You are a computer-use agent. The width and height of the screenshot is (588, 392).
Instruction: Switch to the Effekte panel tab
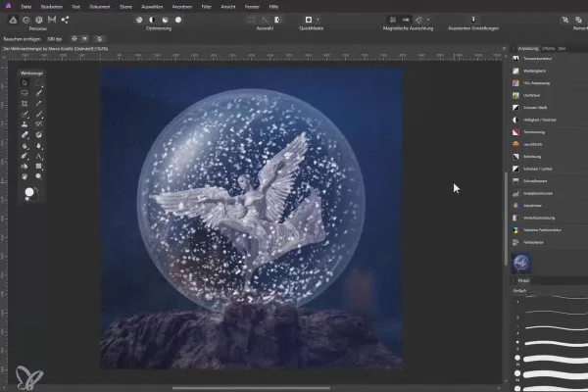pos(548,48)
